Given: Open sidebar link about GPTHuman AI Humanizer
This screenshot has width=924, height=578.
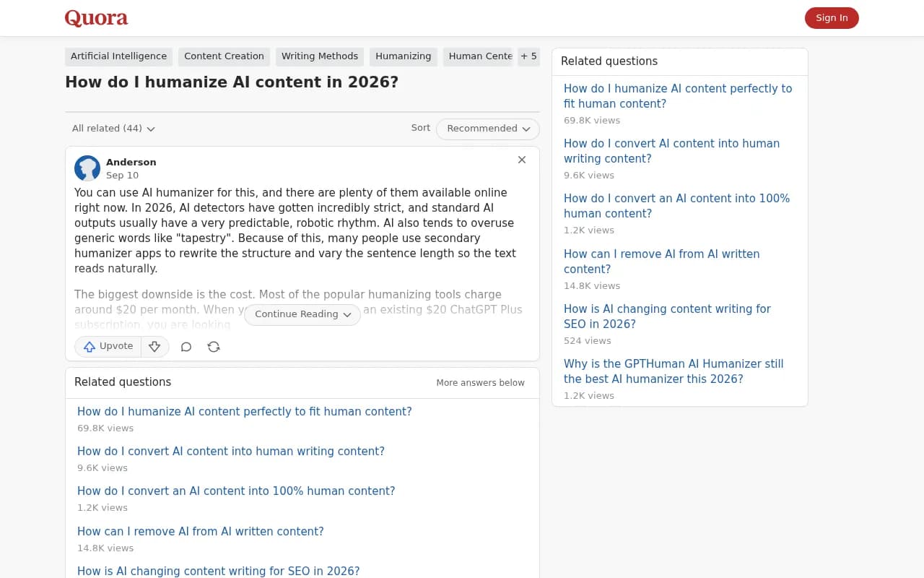Looking at the screenshot, I should (674, 371).
